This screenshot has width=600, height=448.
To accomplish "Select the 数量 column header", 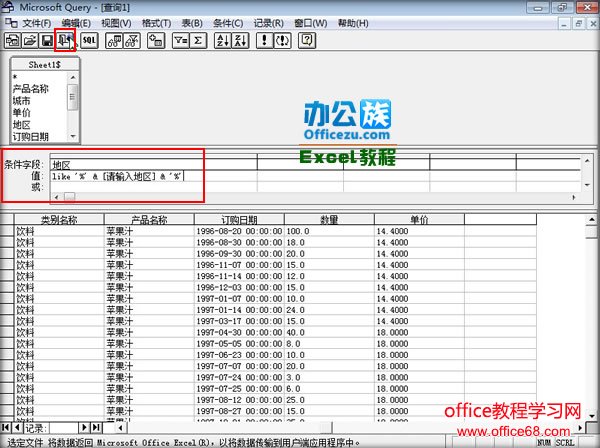I will coord(329,220).
